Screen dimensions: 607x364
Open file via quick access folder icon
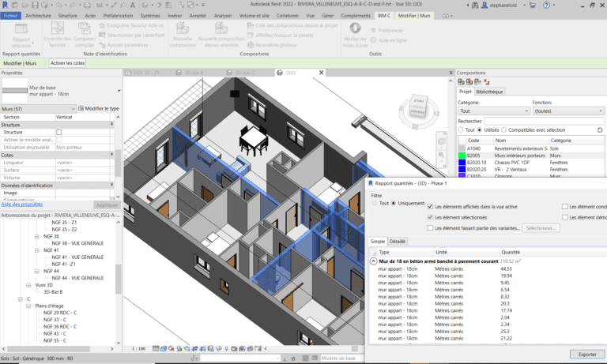tap(25, 5)
